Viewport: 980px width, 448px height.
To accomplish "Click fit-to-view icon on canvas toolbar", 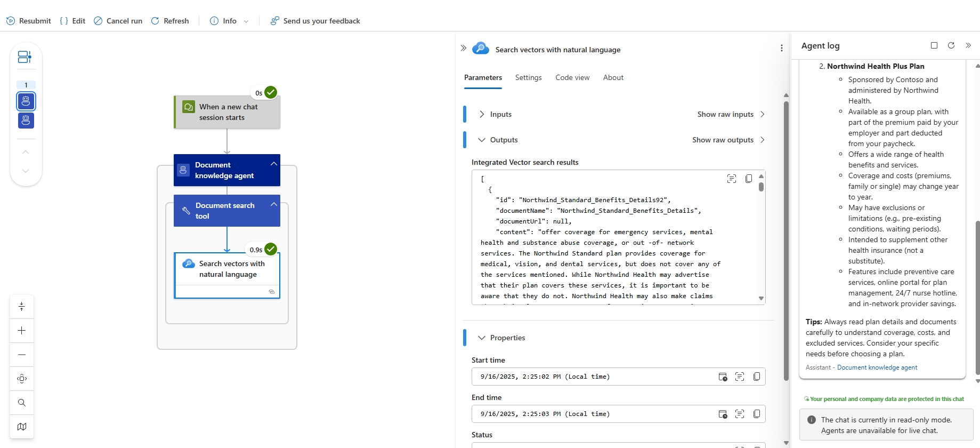I will (22, 379).
